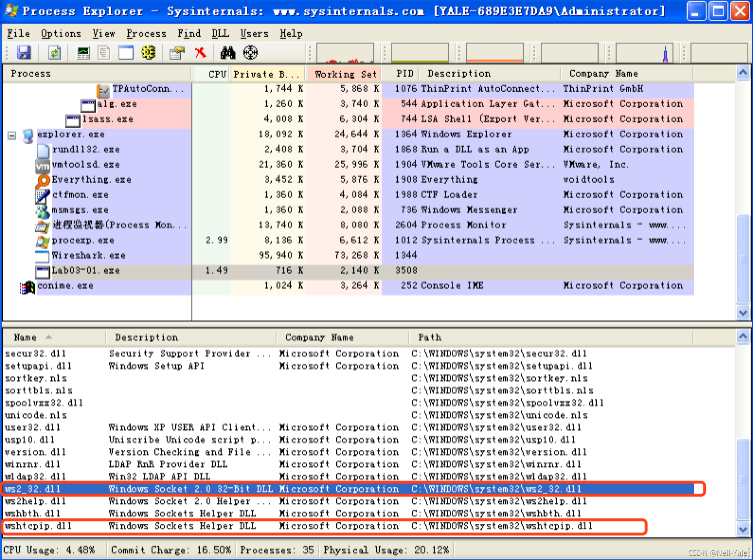Screen dimensions: 753x560
Task: Click the Everything.exe magnifier icon
Action: (x=43, y=180)
